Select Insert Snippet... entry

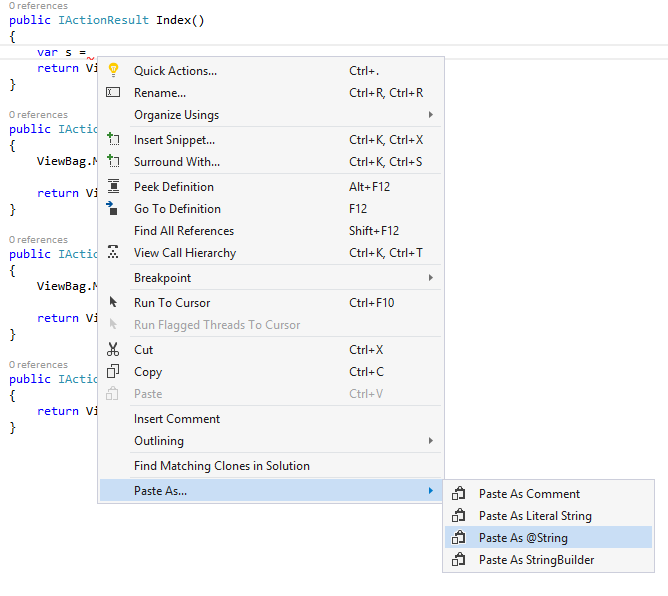click(x=271, y=140)
